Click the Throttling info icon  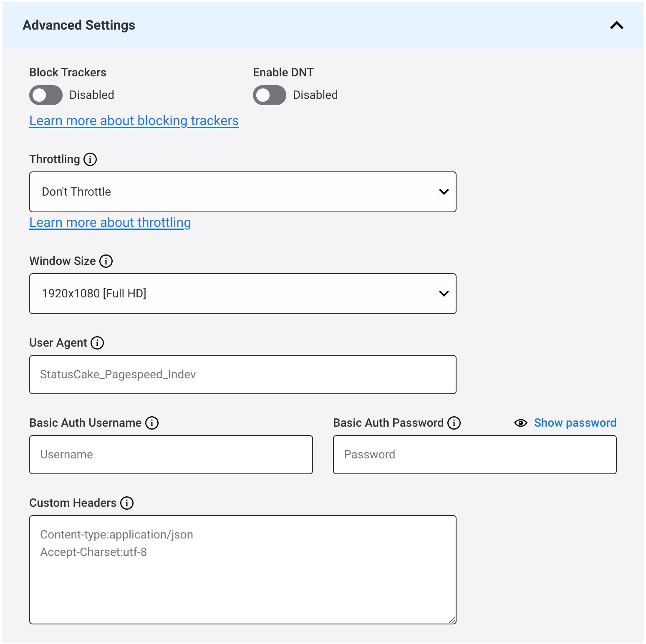click(90, 159)
